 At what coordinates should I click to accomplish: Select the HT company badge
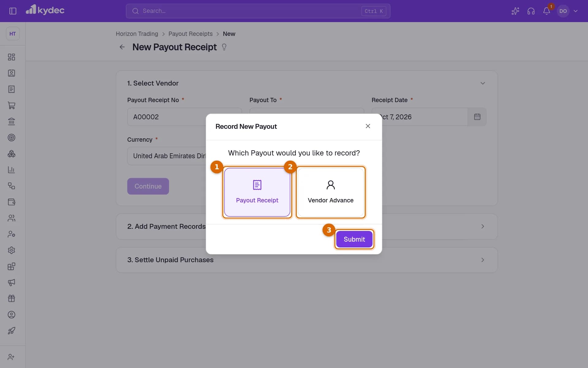(13, 34)
